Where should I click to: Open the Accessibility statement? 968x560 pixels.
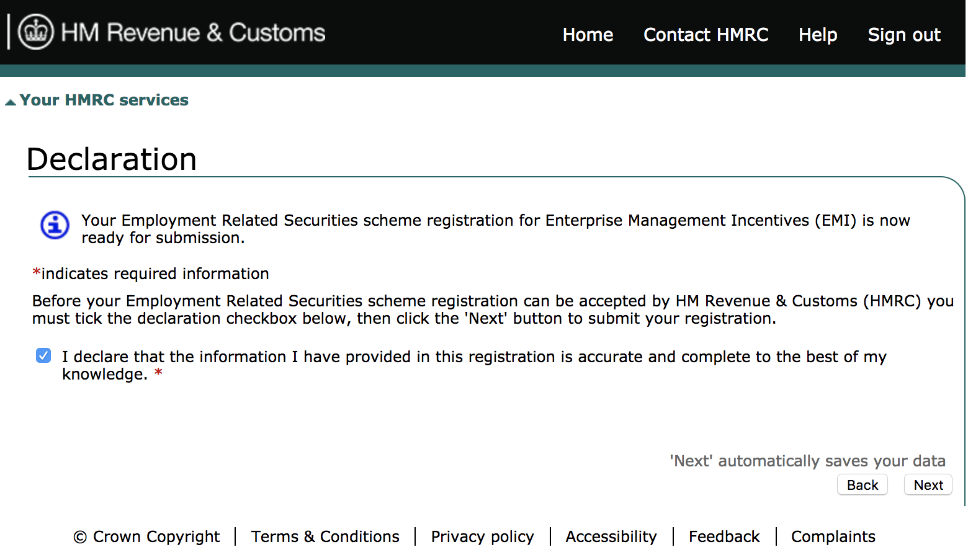tap(611, 536)
